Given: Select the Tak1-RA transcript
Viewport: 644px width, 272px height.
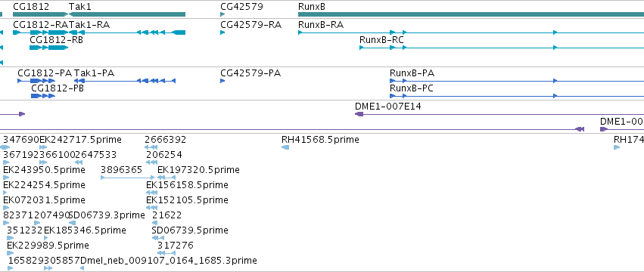Looking at the screenshot, I should [x=127, y=32].
